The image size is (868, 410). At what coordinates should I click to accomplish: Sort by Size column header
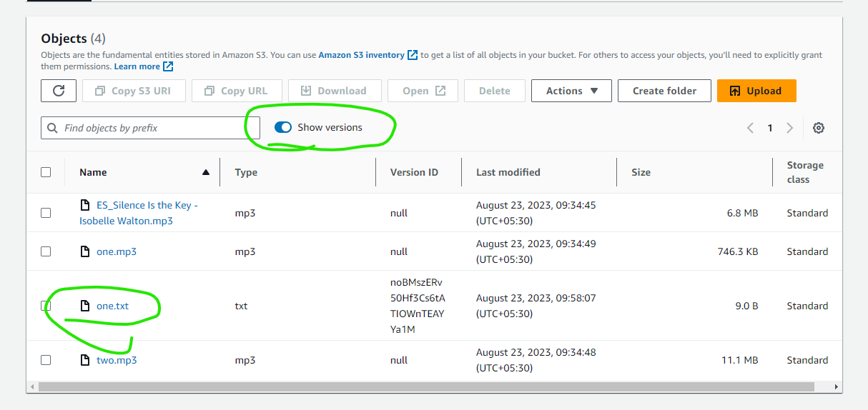[641, 172]
